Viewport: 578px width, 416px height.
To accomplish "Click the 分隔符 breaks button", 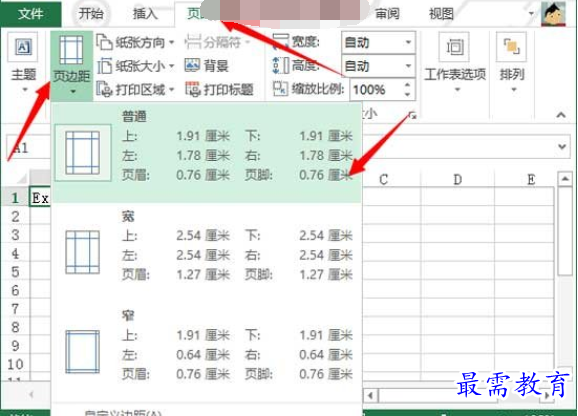I will [217, 42].
